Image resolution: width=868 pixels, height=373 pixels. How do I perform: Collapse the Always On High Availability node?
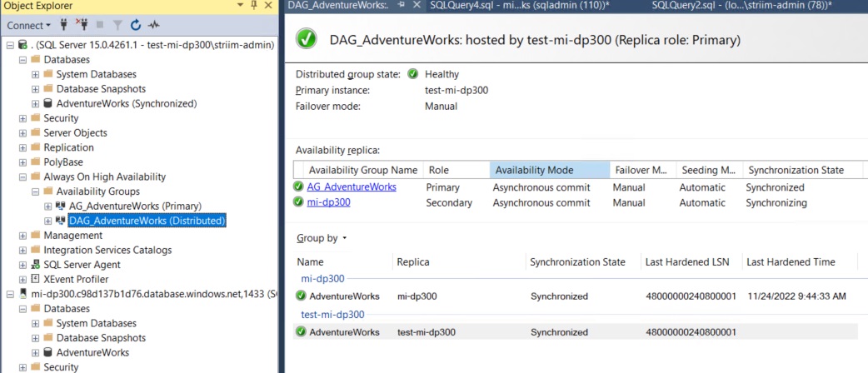click(23, 177)
